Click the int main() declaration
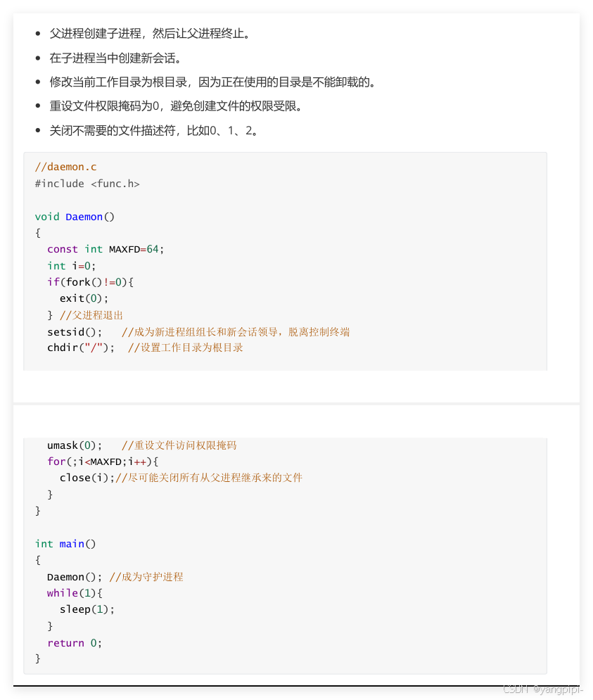This screenshot has height=700, width=593. (65, 544)
